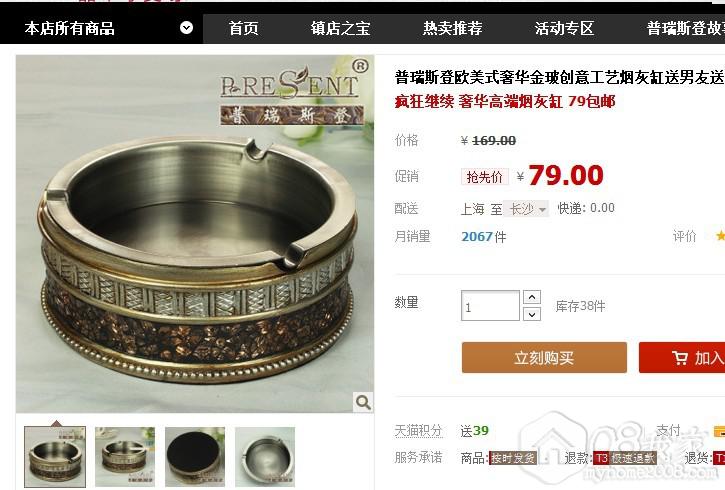Increase quantity with the up arrow
This screenshot has height=490, width=725.
tap(532, 297)
